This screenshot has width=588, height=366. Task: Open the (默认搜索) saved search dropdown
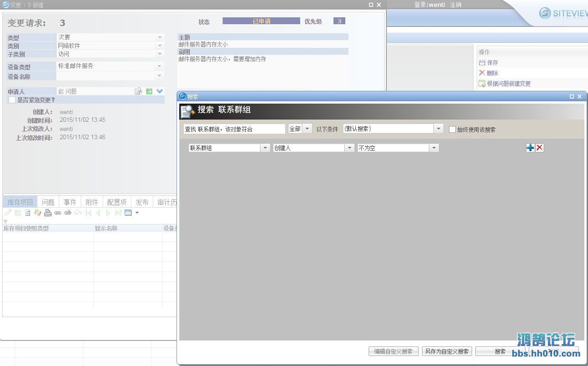tap(438, 129)
